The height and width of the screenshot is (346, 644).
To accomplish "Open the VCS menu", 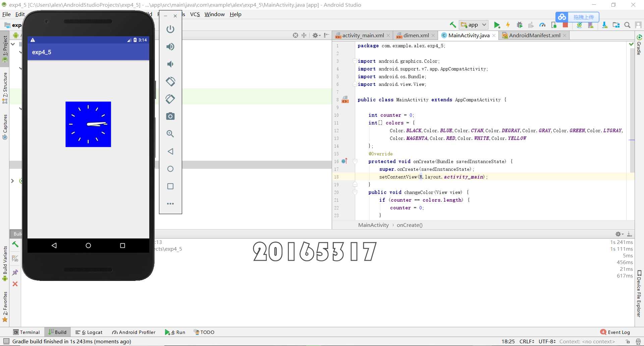I will 195,14.
